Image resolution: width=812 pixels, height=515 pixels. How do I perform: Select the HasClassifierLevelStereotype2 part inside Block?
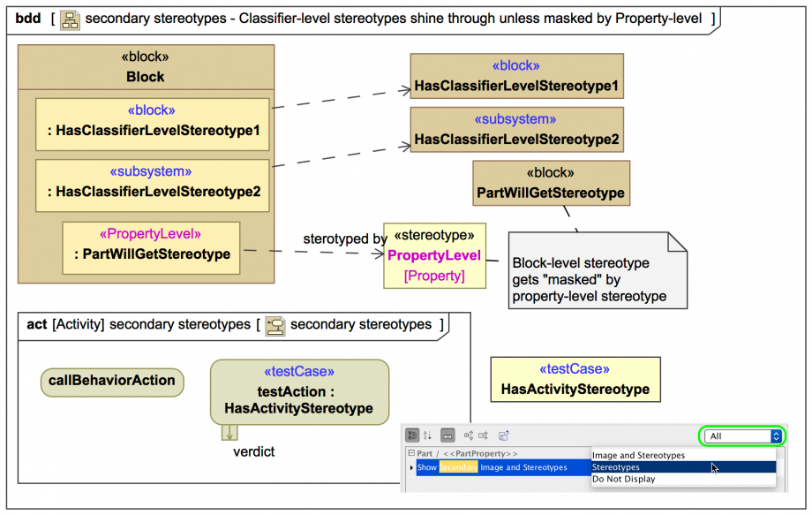(152, 186)
